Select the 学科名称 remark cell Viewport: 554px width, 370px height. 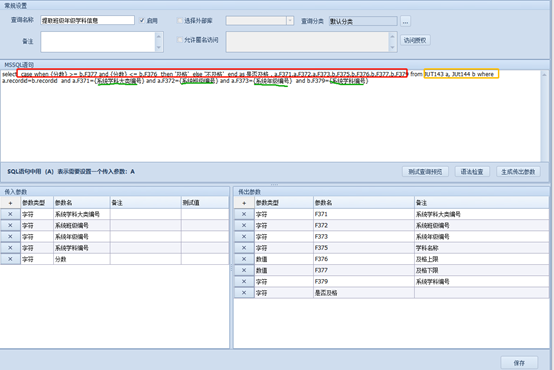coord(482,248)
